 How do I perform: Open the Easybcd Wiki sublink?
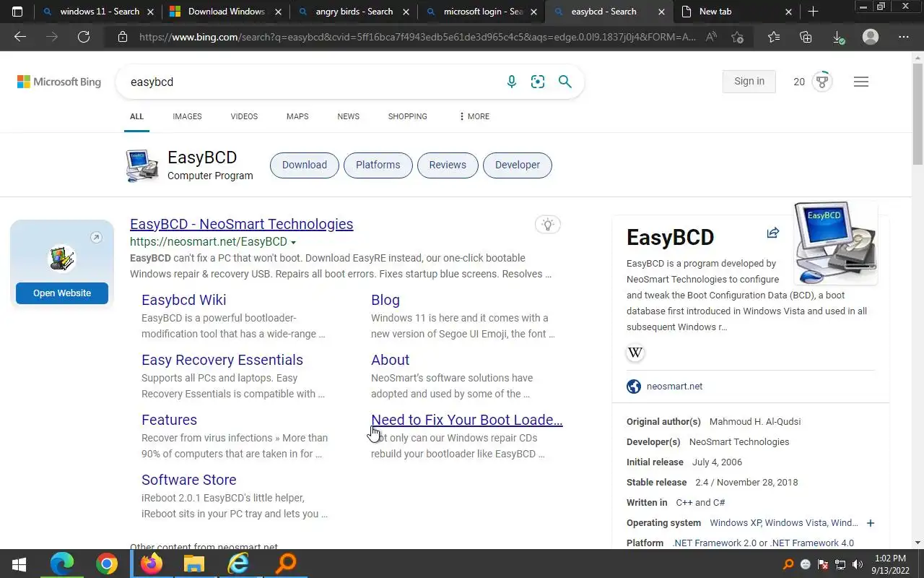tap(183, 300)
